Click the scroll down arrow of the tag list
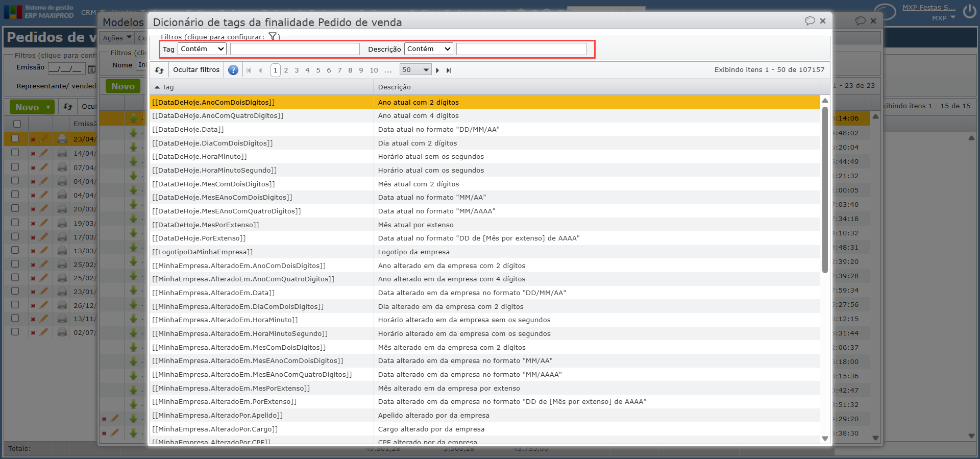Viewport: 980px width, 459px height. pos(825,439)
